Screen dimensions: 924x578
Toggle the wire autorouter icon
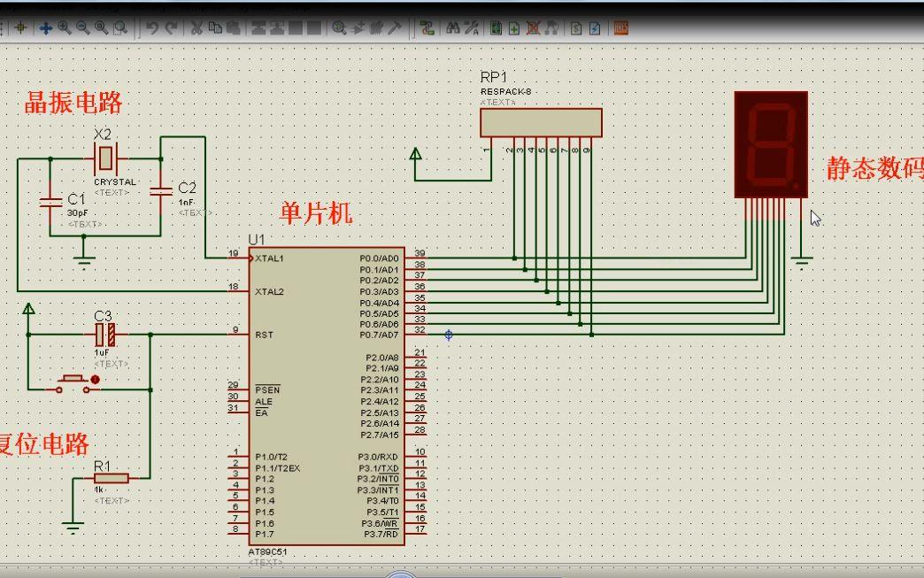427,27
